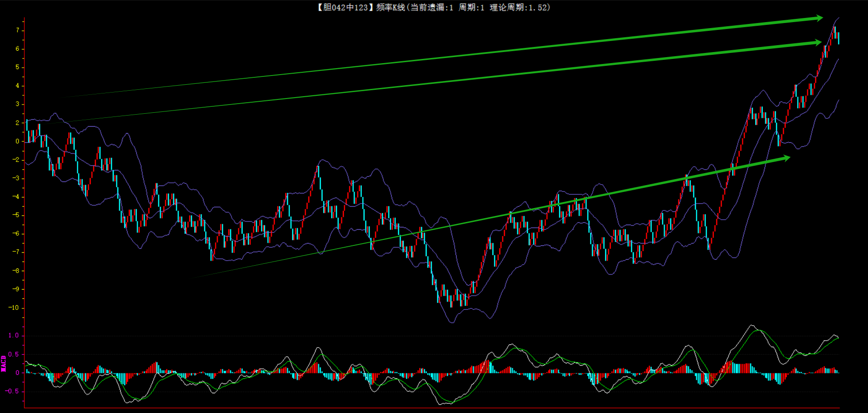Select 当前遗漏:1 in the chart title

[432, 7]
